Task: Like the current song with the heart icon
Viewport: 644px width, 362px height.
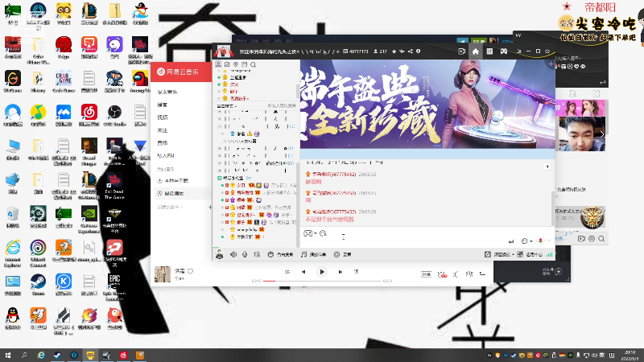Action: (190, 271)
